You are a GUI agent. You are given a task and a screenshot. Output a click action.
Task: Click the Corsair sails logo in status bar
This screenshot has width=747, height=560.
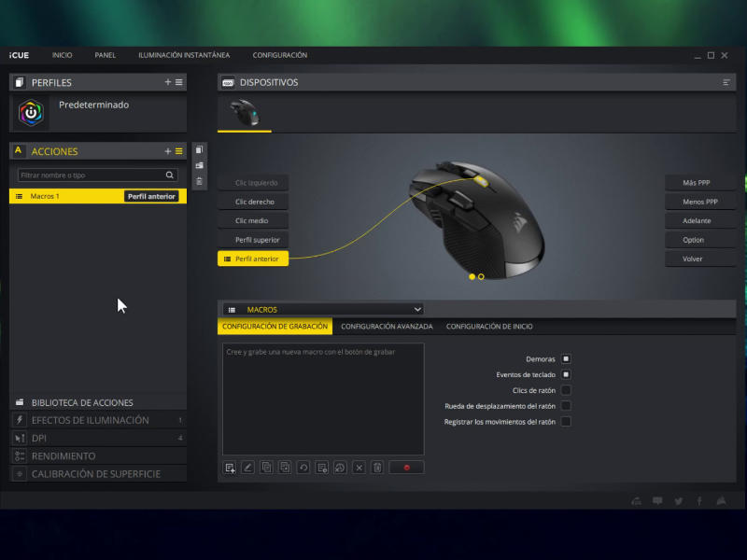pos(721,500)
